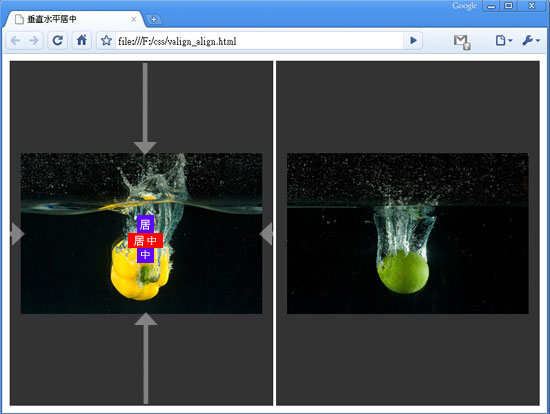Image resolution: width=550 pixels, height=414 pixels.
Task: Click the address bar showing file:///F:/css/valign_align.html
Action: [260, 41]
